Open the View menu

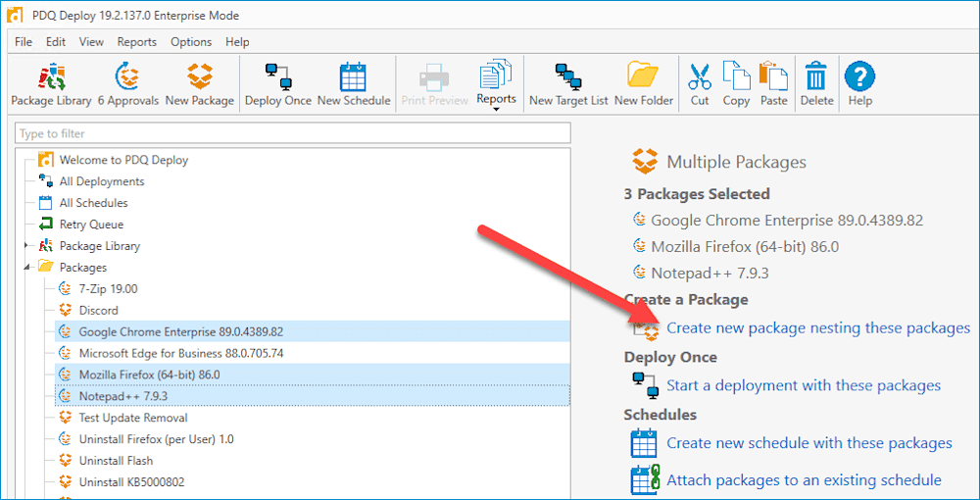91,42
